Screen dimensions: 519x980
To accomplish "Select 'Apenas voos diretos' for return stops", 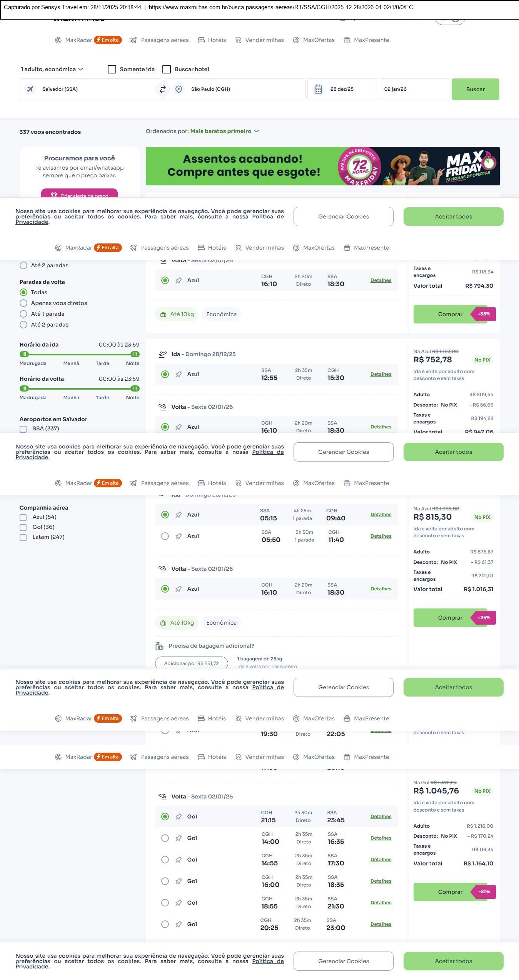I will pyautogui.click(x=23, y=303).
